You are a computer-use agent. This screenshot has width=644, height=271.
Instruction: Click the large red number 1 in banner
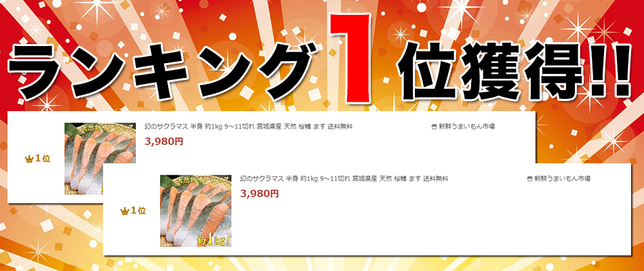[x=352, y=58]
